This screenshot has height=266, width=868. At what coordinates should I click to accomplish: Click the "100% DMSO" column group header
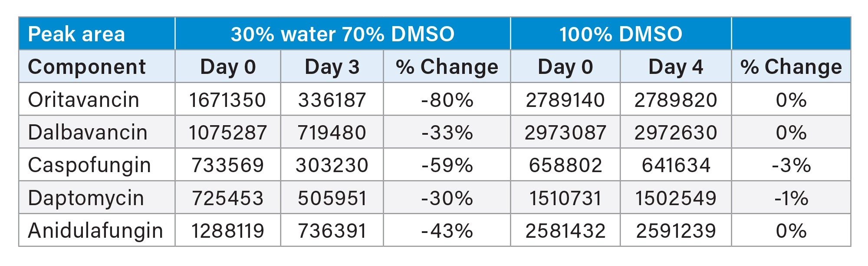tap(621, 34)
